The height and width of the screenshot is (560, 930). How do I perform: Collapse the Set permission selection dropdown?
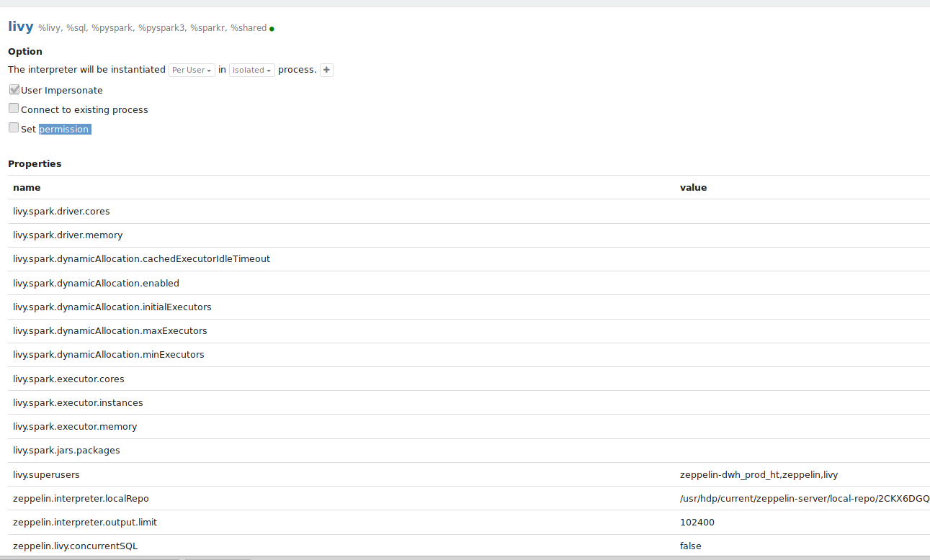64,129
